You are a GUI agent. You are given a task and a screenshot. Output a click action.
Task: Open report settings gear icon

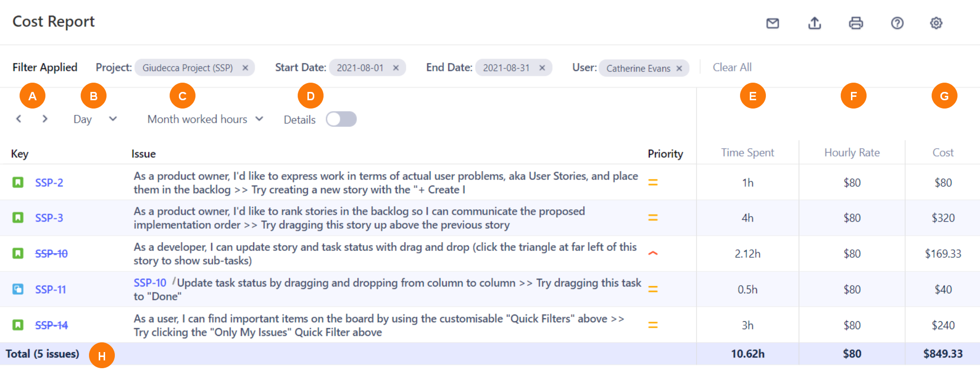click(936, 23)
